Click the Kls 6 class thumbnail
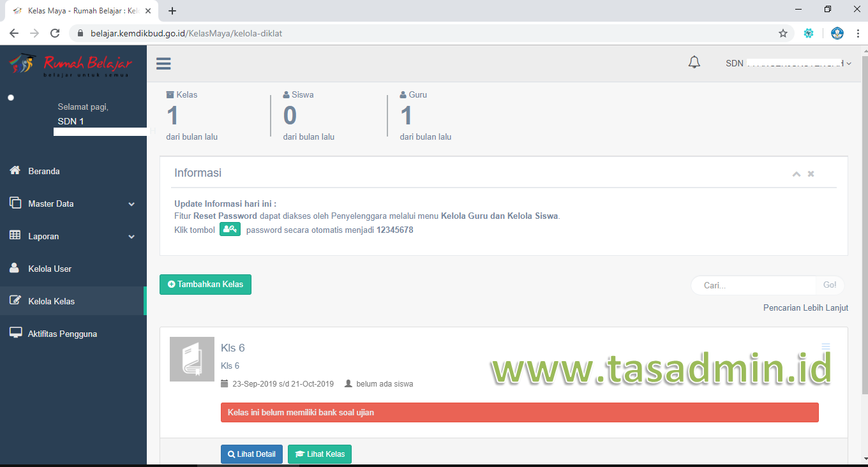This screenshot has width=868, height=467. 192,359
